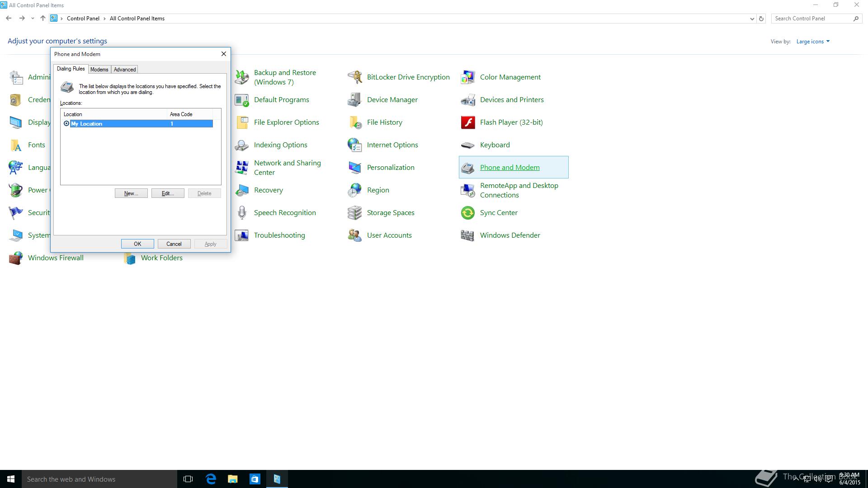Click the Region icon

pyautogui.click(x=355, y=190)
